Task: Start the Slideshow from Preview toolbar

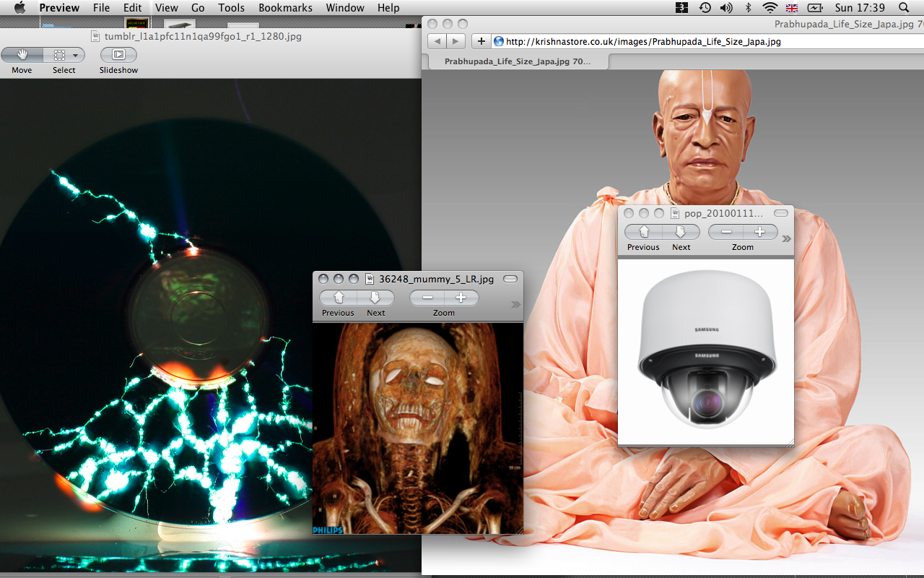Action: tap(118, 55)
